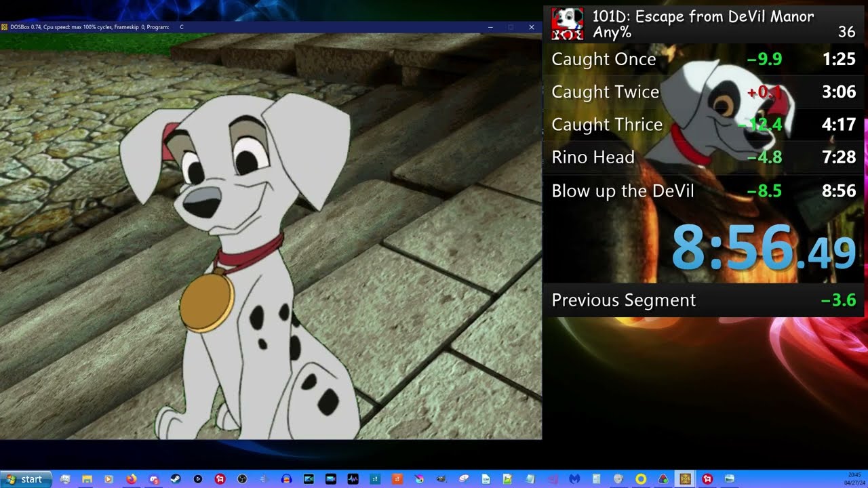This screenshot has width=868, height=488.
Task: Click the attempt counter '36'
Action: [846, 32]
